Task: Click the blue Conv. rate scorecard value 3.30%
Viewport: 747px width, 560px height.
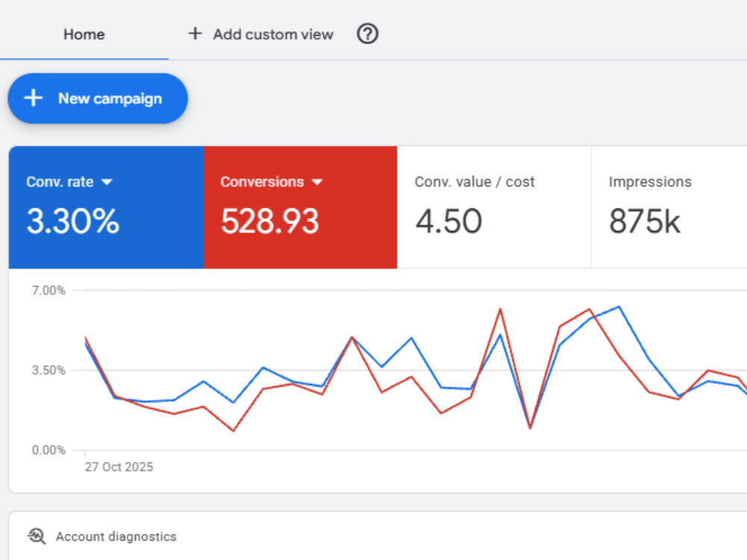Action: tap(73, 222)
